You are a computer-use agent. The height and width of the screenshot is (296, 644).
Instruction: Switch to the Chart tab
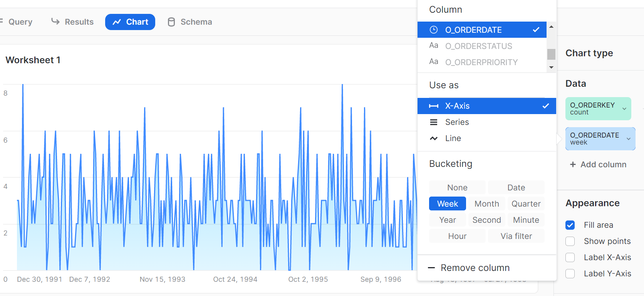130,22
